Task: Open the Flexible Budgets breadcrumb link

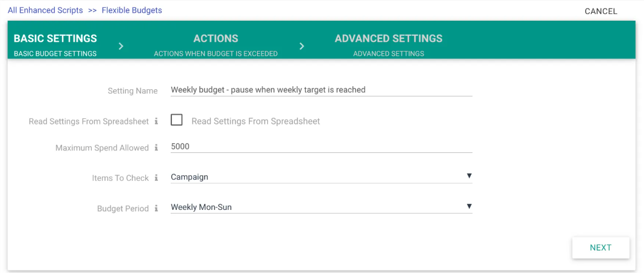Action: (132, 10)
